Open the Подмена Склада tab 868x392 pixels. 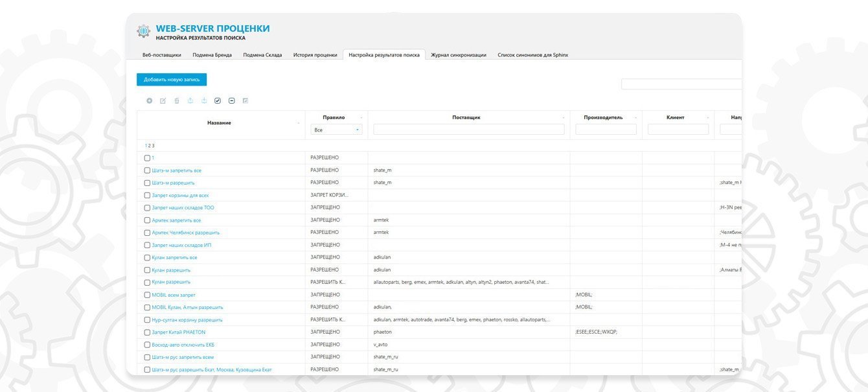262,55
